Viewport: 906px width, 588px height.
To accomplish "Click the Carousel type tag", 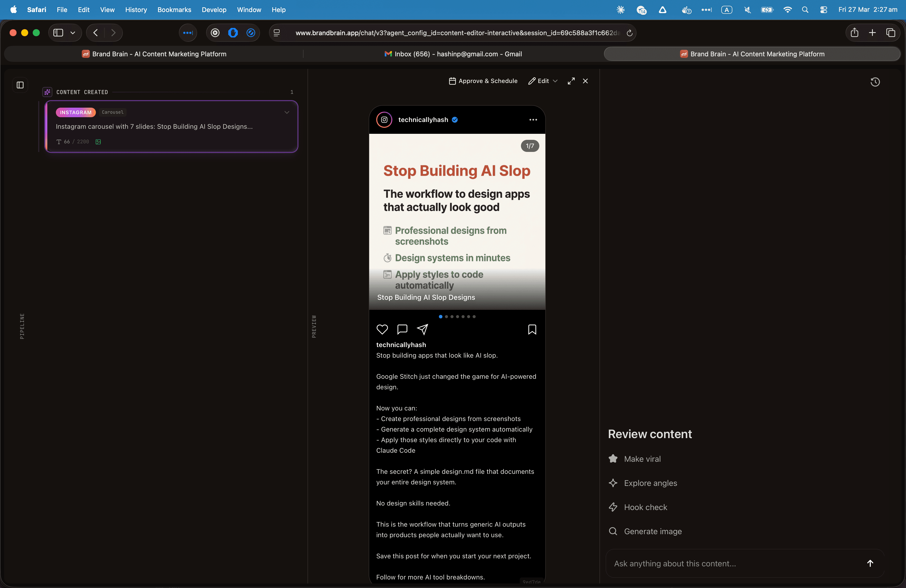I will pos(113,112).
